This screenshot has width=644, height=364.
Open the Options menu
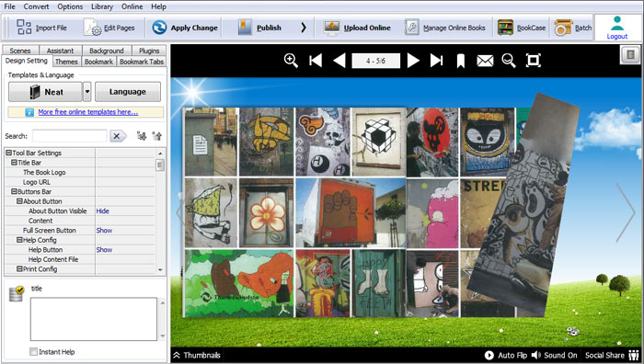pyautogui.click(x=70, y=6)
